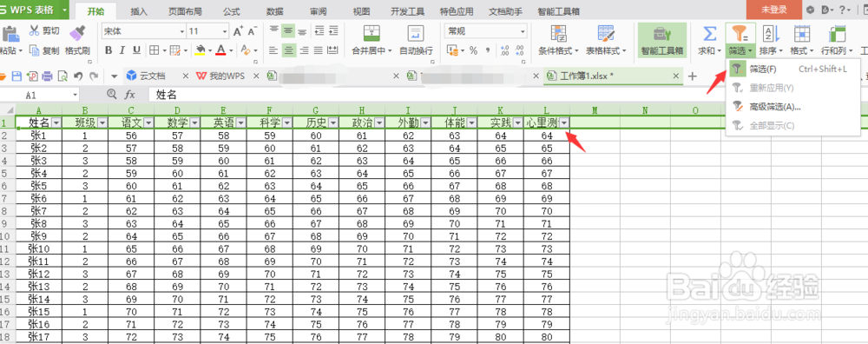Apply the yellow fill color bucket

click(201, 50)
